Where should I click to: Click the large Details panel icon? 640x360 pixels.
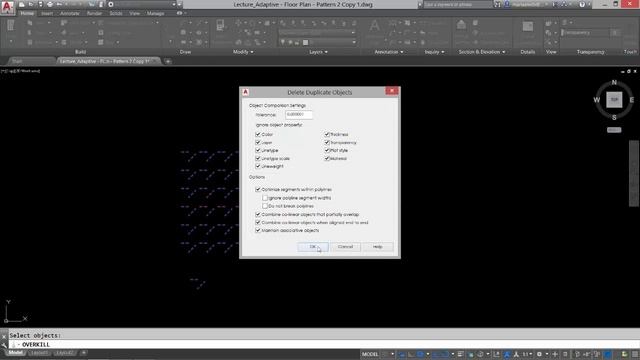point(528,27)
